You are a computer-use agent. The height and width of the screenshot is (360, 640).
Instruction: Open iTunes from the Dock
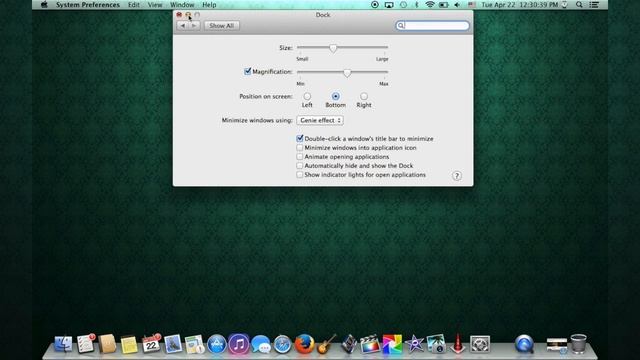pyautogui.click(x=239, y=344)
